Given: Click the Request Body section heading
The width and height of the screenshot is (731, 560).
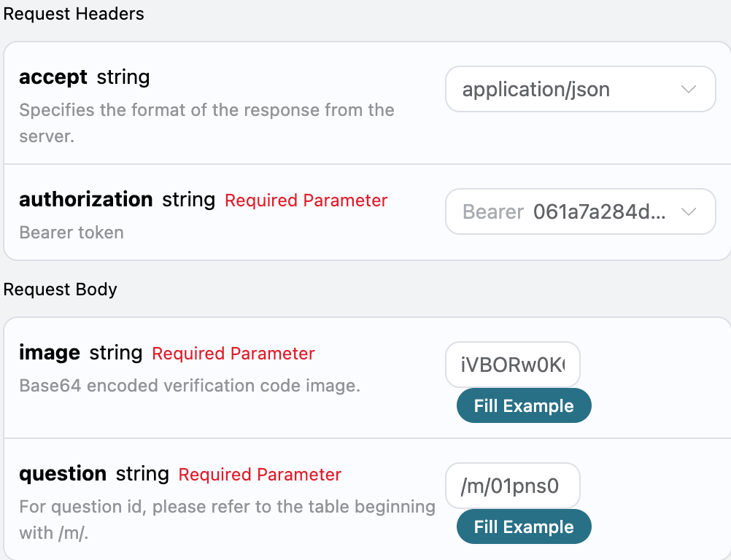Looking at the screenshot, I should coord(61,289).
